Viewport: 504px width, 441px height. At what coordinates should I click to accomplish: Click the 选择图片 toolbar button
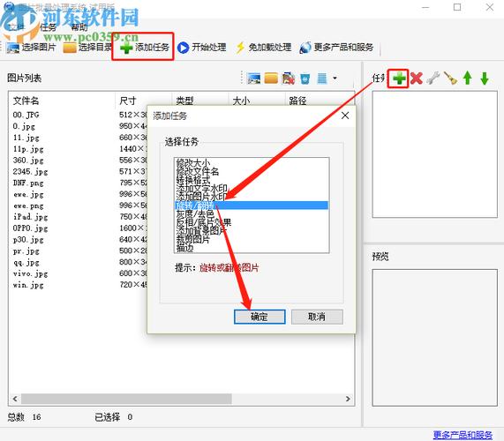pos(31,48)
